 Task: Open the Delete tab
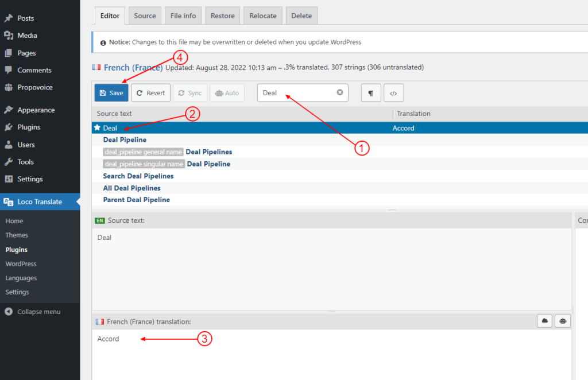301,15
